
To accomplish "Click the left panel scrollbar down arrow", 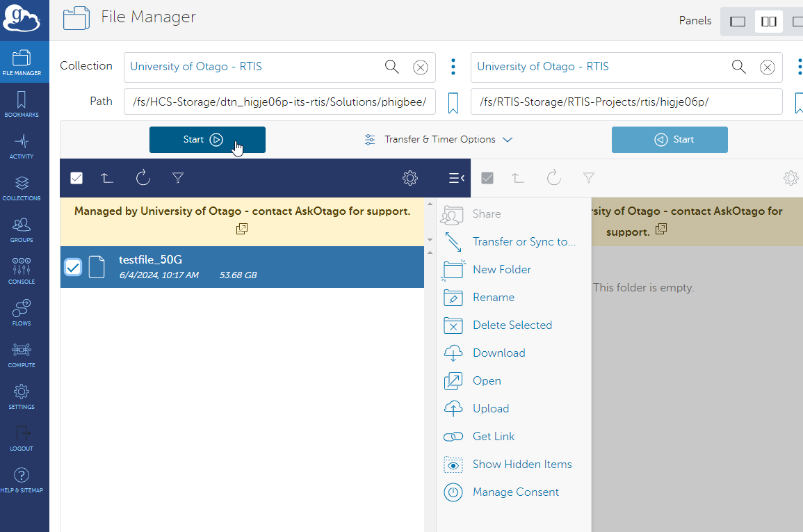I will 430,239.
